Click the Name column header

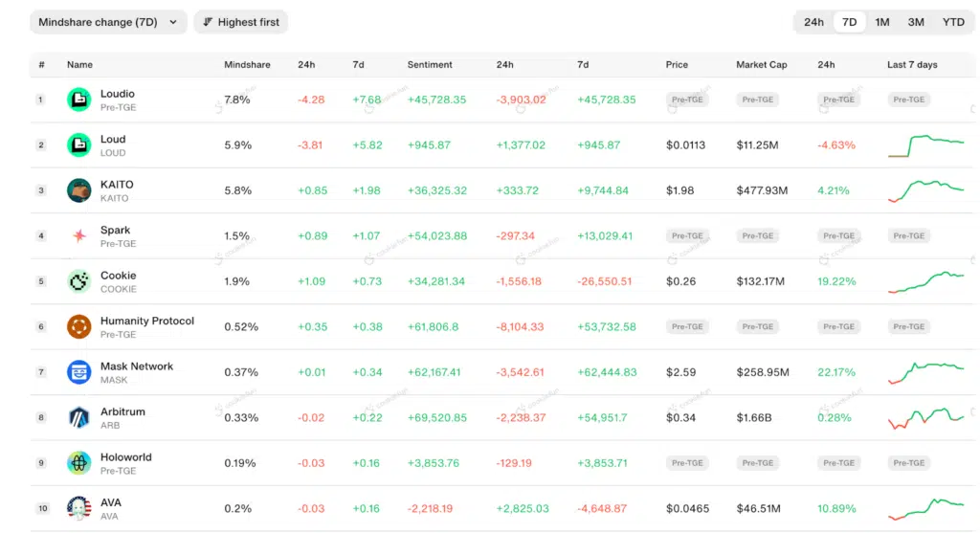pyautogui.click(x=79, y=64)
